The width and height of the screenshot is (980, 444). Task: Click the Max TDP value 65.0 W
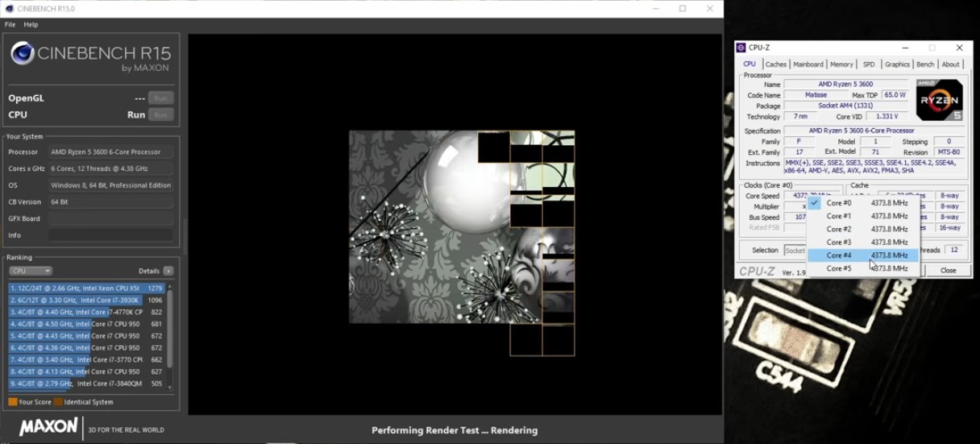(x=895, y=95)
